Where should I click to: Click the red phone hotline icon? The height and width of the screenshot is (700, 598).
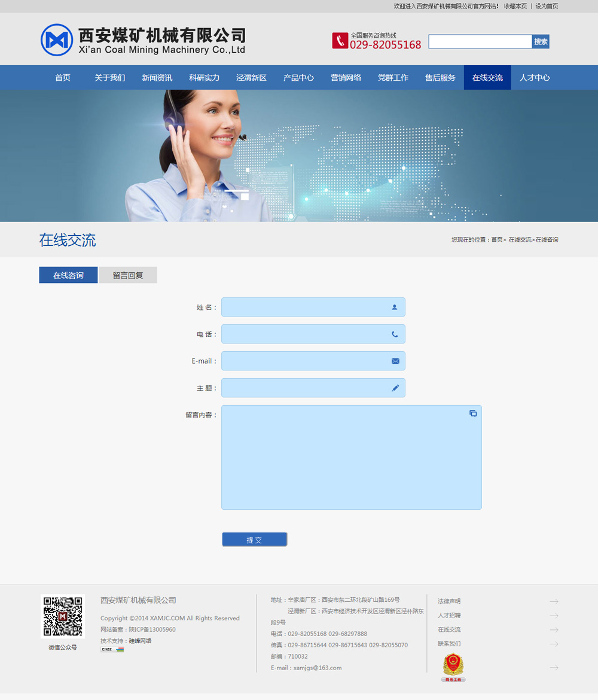coord(340,41)
